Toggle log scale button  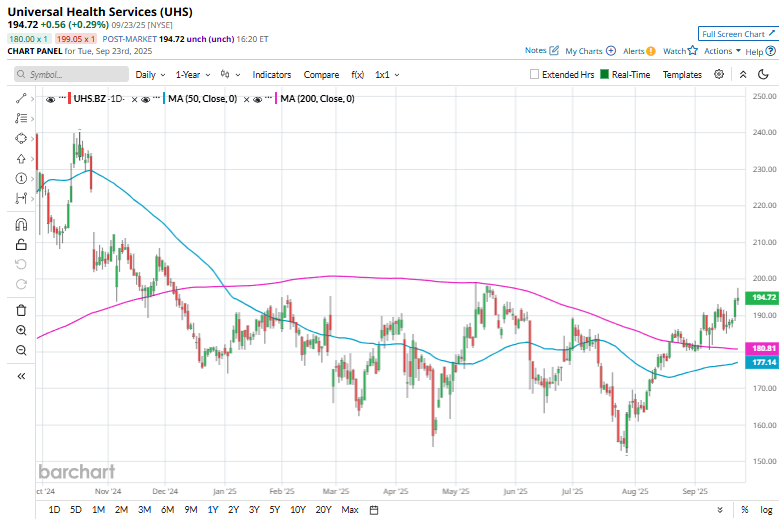(x=766, y=510)
